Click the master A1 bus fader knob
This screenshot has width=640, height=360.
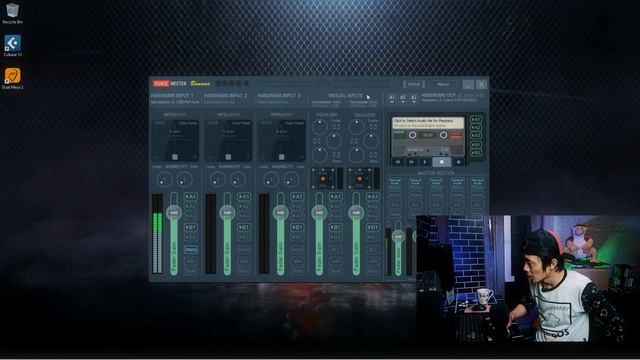click(398, 236)
